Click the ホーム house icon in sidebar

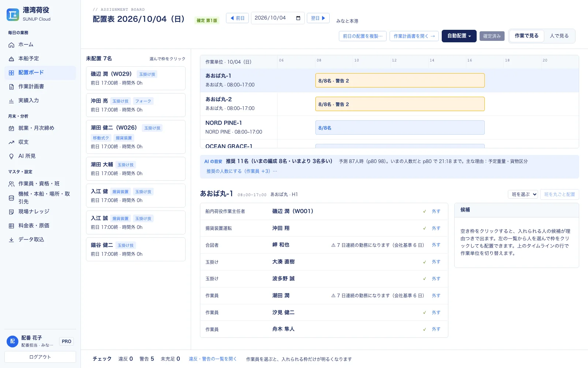pyautogui.click(x=11, y=45)
